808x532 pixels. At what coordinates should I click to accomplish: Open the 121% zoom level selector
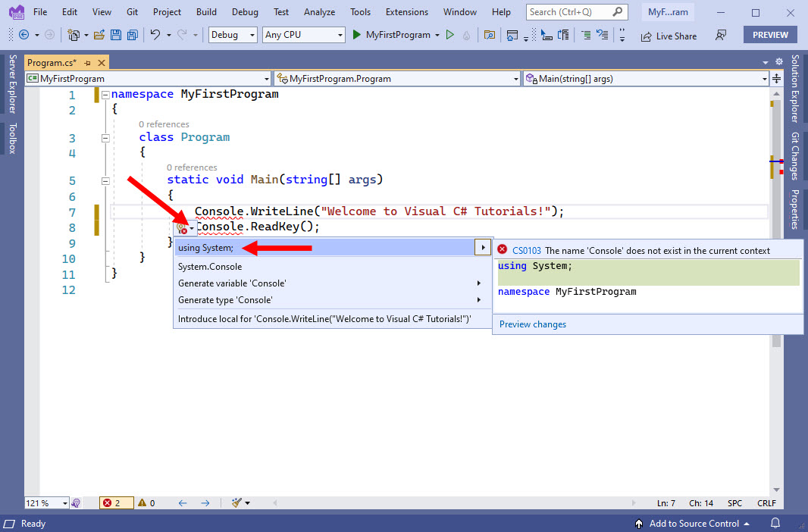[46, 502]
